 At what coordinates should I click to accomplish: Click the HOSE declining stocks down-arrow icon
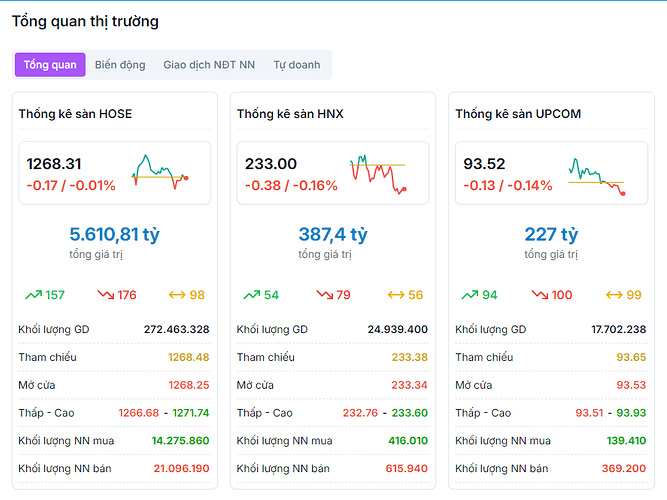coord(105,295)
